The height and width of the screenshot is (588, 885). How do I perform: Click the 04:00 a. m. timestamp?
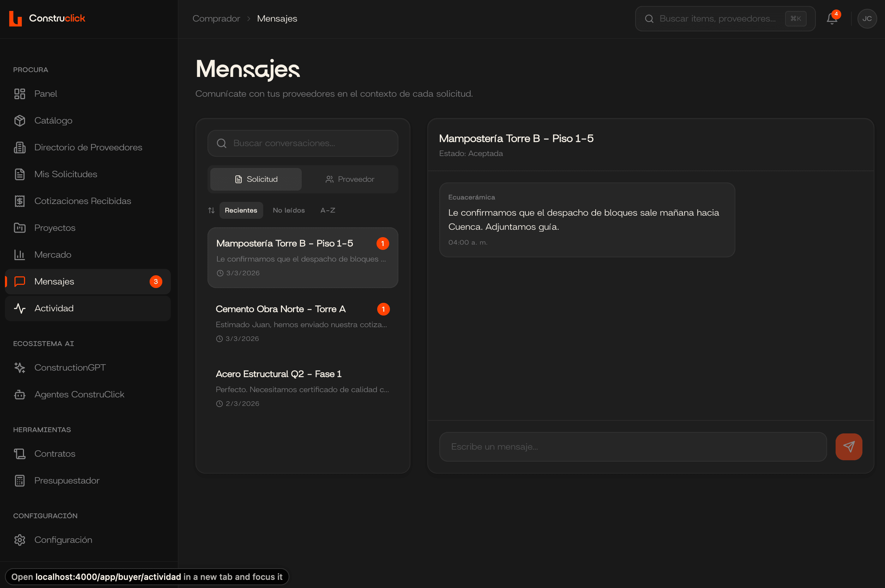click(x=468, y=242)
